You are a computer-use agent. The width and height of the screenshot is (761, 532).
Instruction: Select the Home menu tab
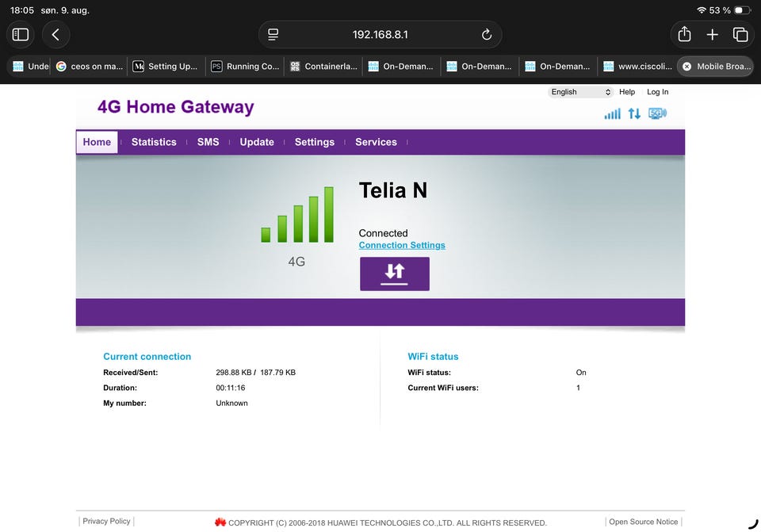coord(97,142)
